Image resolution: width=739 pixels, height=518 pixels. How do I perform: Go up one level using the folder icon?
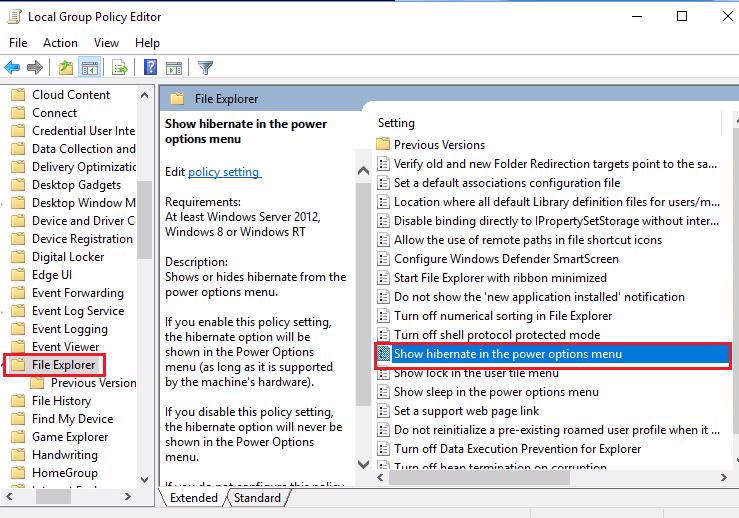point(66,68)
